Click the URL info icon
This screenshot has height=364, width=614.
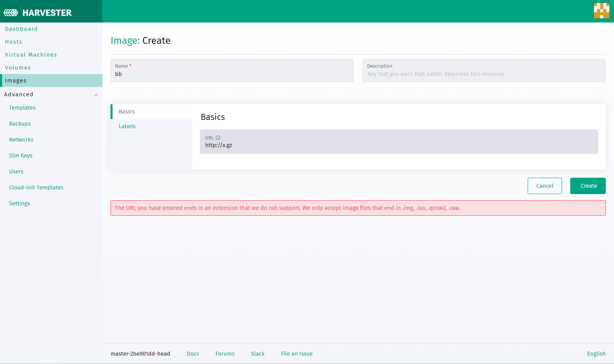tap(218, 138)
